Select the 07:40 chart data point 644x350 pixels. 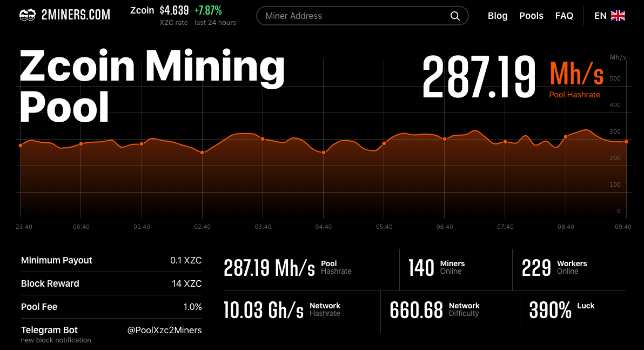click(505, 142)
